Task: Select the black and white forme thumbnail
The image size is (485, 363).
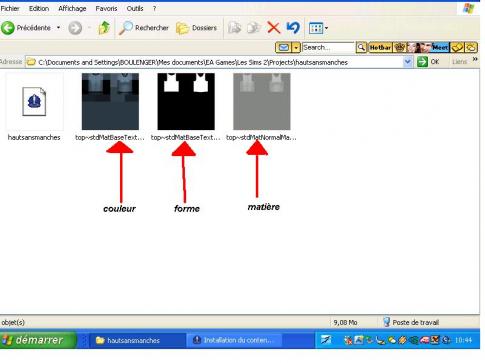Action: pos(186,102)
